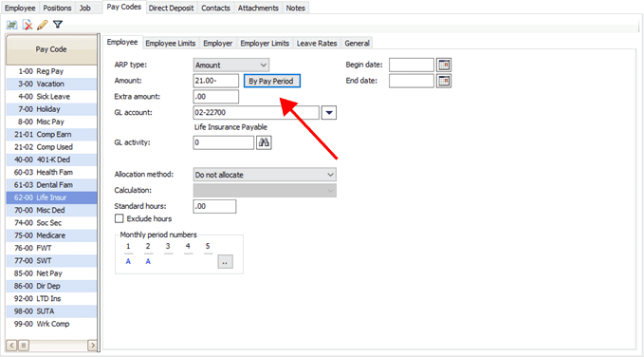The image size is (644, 357).
Task: Select the Employee sub-tab
Action: tap(122, 43)
